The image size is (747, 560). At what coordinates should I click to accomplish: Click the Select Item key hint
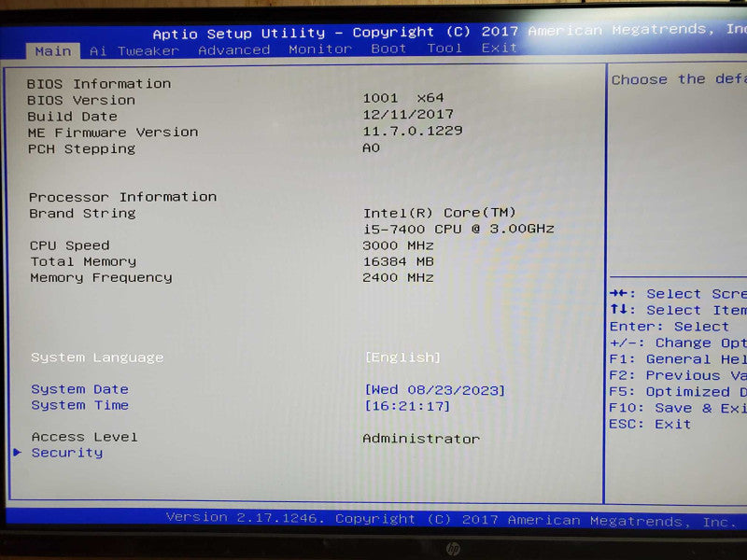pyautogui.click(x=679, y=310)
